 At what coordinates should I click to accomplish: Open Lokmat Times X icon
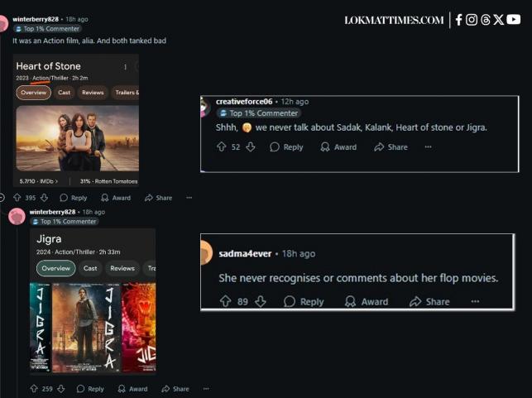pos(499,20)
